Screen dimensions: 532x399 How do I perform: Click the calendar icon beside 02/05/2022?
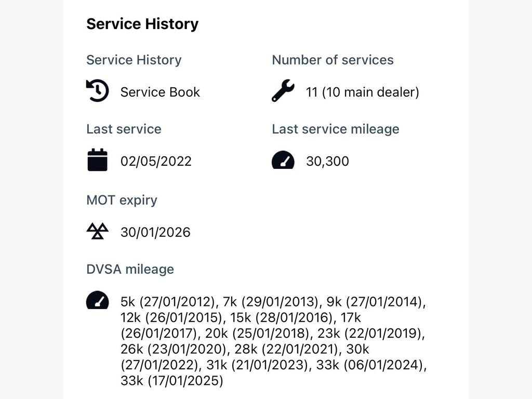[x=97, y=160]
